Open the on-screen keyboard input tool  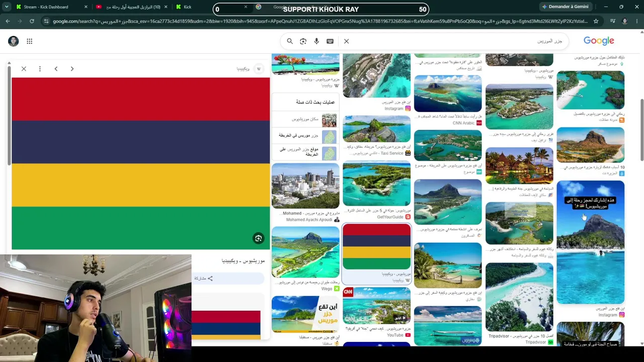tap(330, 41)
